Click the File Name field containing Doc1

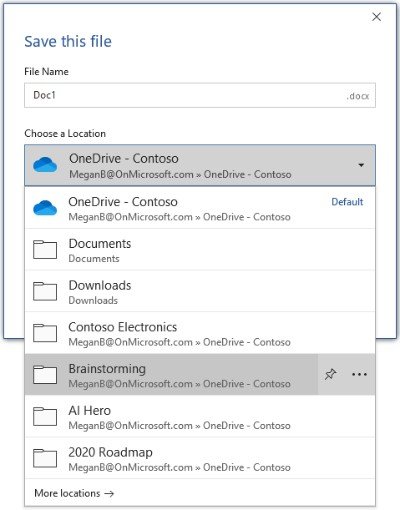click(x=200, y=95)
